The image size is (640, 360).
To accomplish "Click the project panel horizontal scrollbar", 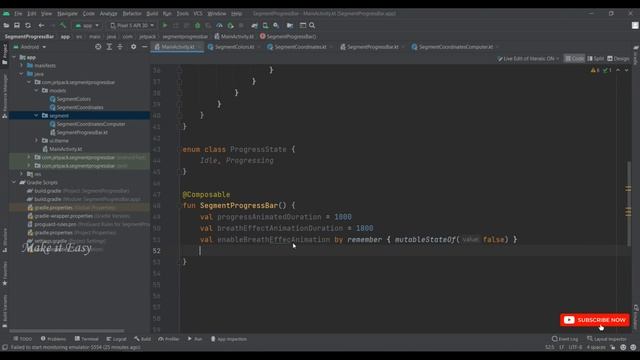I will click(67, 331).
